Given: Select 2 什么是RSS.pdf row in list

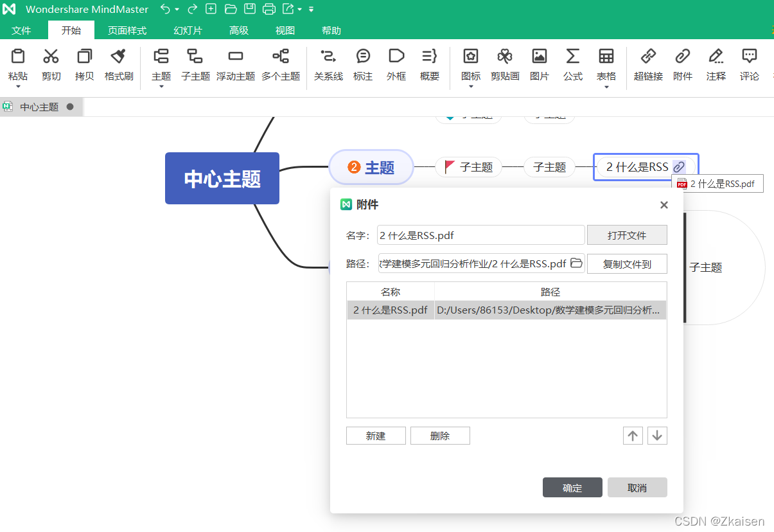Looking at the screenshot, I should click(x=506, y=310).
